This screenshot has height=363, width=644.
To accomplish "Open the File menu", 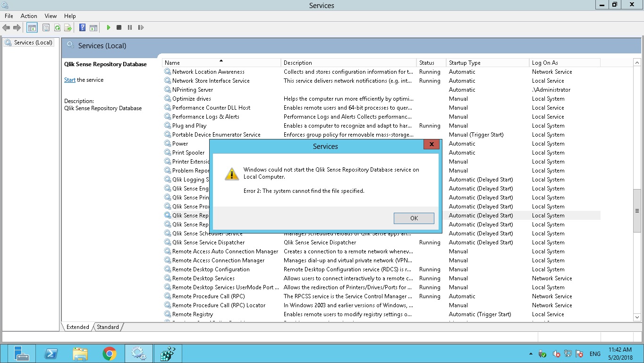I will (9, 16).
